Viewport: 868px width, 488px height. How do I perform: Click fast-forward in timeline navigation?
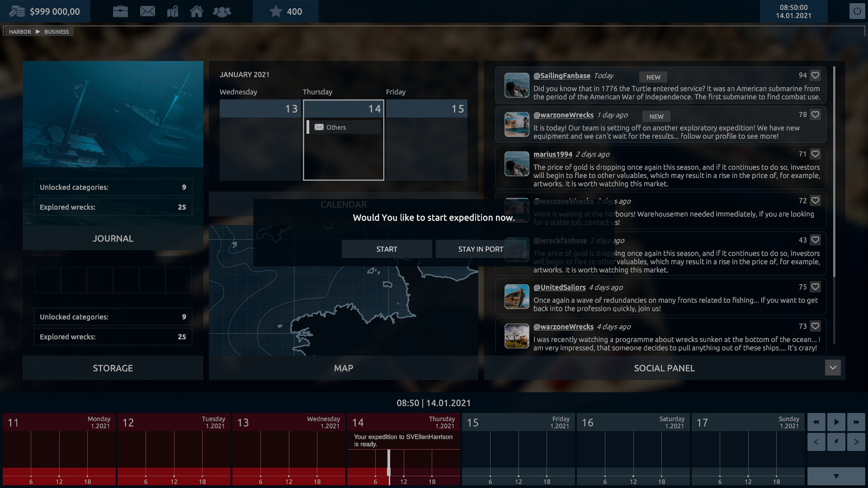click(x=857, y=422)
